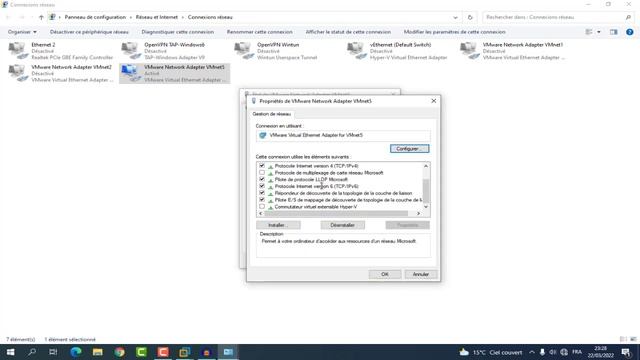Click Désactiver ce périphérique réseau
The height and width of the screenshot is (360, 640).
89,32
